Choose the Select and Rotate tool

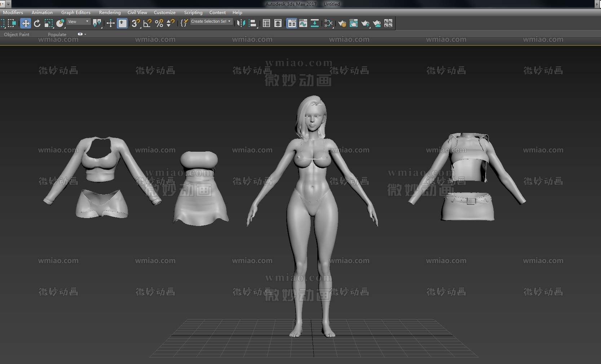click(37, 23)
